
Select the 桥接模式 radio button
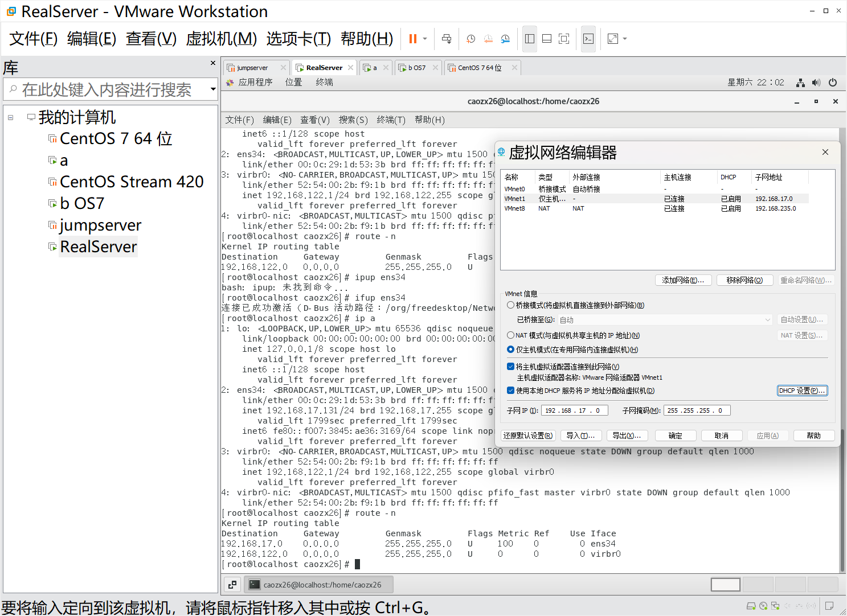[510, 305]
